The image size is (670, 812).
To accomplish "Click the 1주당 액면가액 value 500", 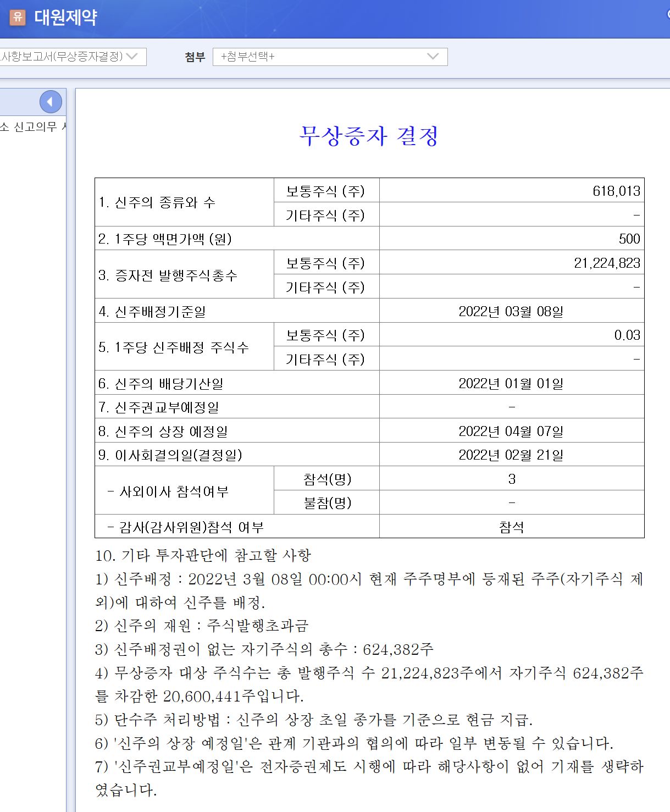I will [x=629, y=239].
